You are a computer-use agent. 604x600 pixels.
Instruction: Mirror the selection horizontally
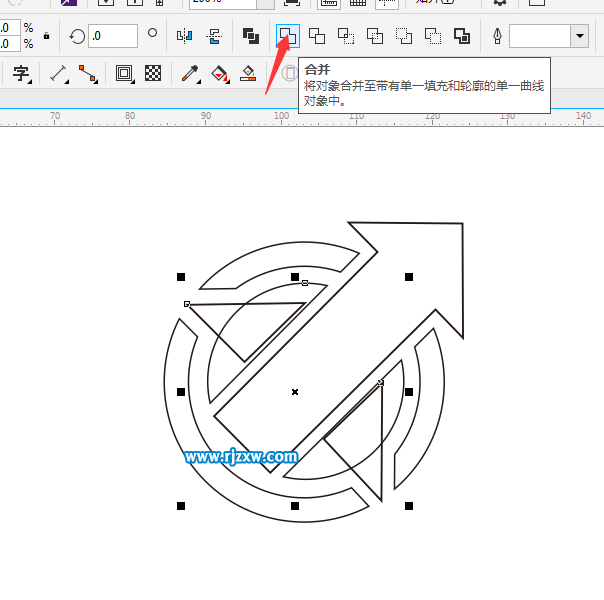pos(184,36)
